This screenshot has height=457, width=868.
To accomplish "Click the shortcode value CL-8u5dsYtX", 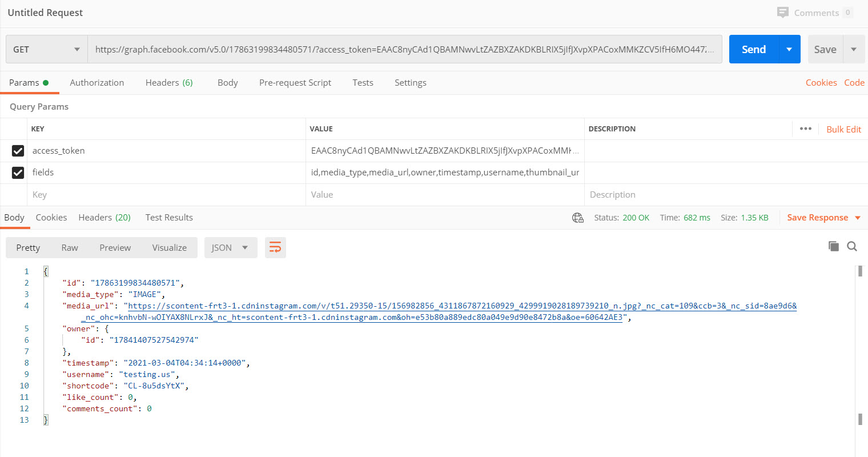I will tap(154, 386).
